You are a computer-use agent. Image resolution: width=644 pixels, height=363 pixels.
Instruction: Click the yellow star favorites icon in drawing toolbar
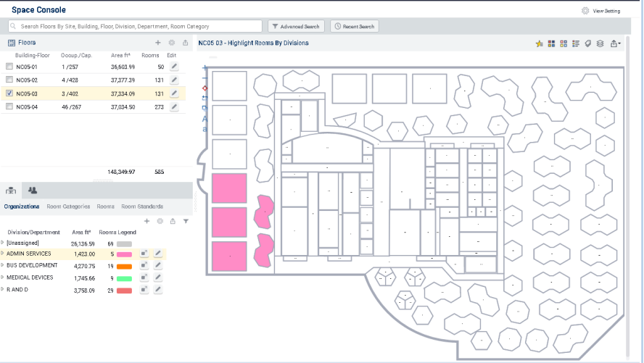(539, 43)
